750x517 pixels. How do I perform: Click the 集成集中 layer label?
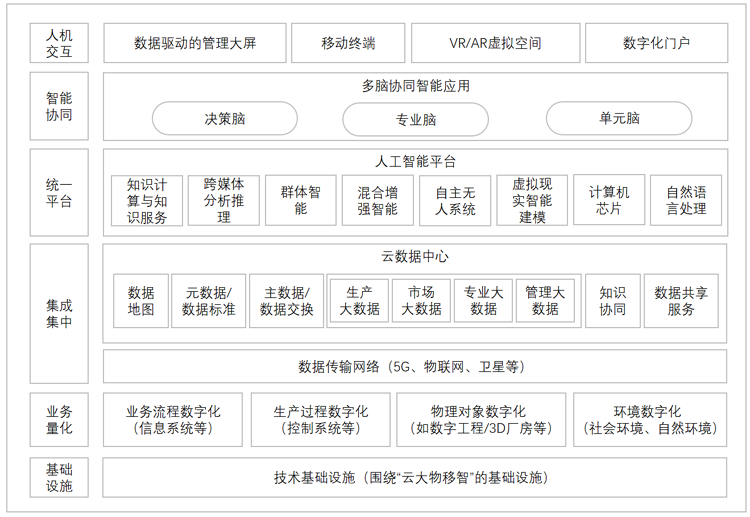click(x=59, y=314)
